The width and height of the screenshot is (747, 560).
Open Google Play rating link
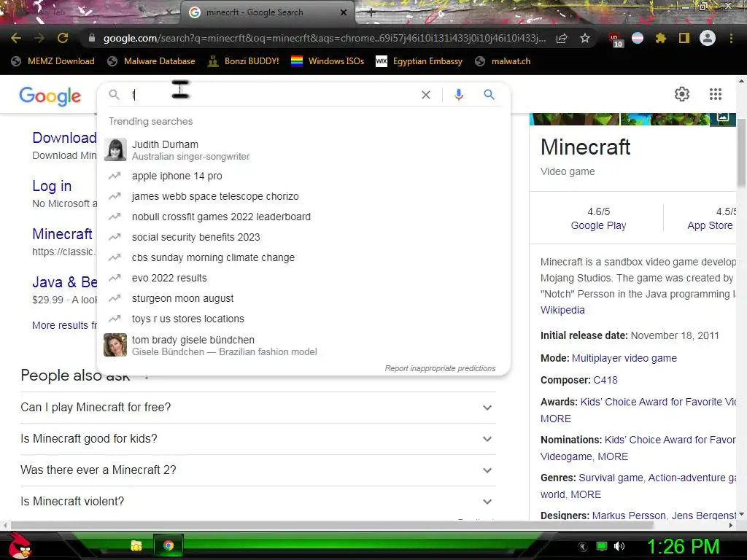598,226
